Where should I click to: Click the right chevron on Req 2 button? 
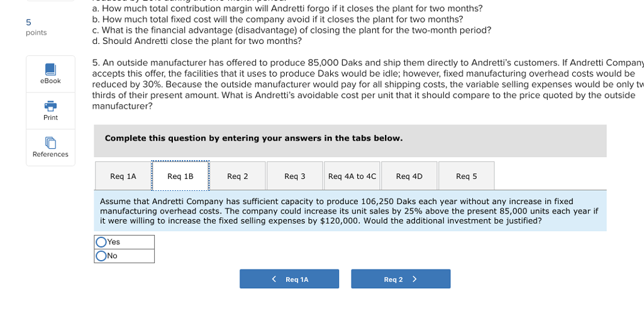(x=414, y=279)
